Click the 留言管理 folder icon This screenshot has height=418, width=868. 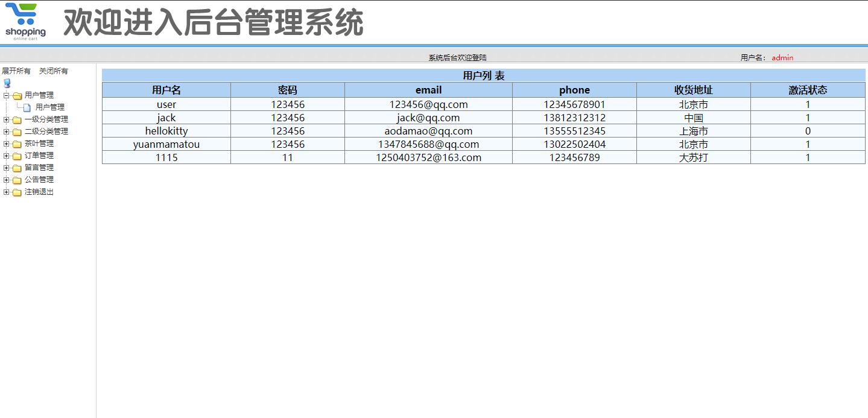[x=17, y=167]
